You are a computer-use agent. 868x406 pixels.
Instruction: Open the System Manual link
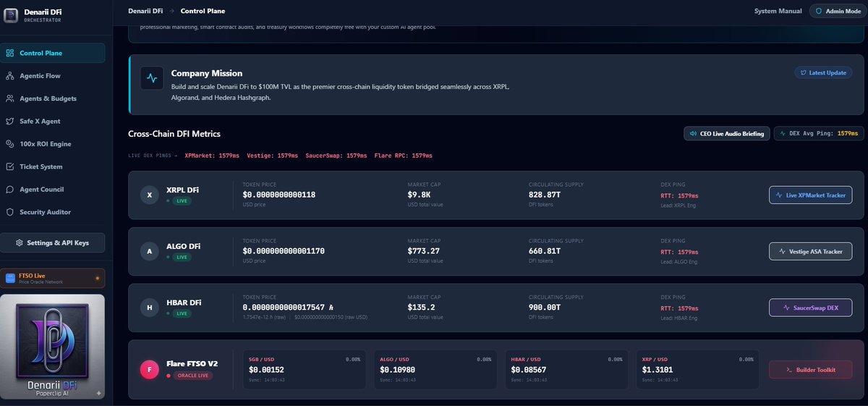(778, 12)
